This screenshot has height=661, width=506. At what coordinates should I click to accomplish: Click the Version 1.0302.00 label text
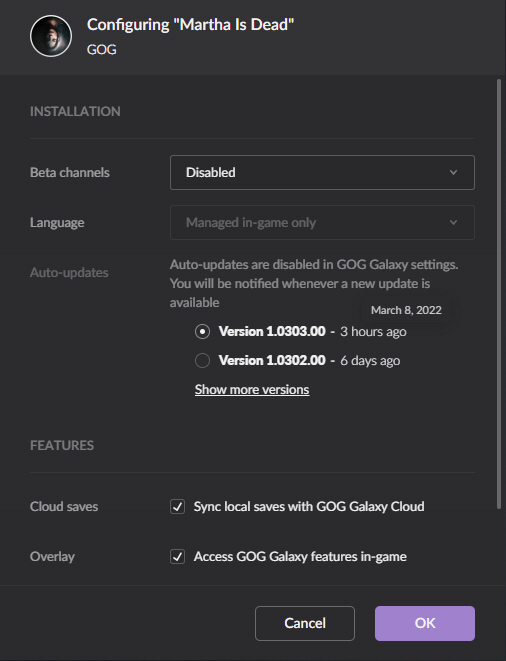tap(272, 360)
